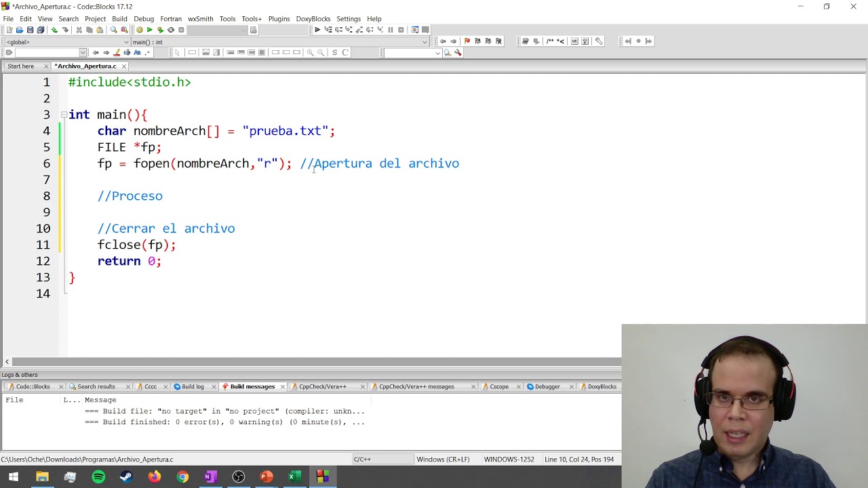Viewport: 868px width, 488px height.
Task: Click the Open file toolbar icon
Action: [20, 30]
